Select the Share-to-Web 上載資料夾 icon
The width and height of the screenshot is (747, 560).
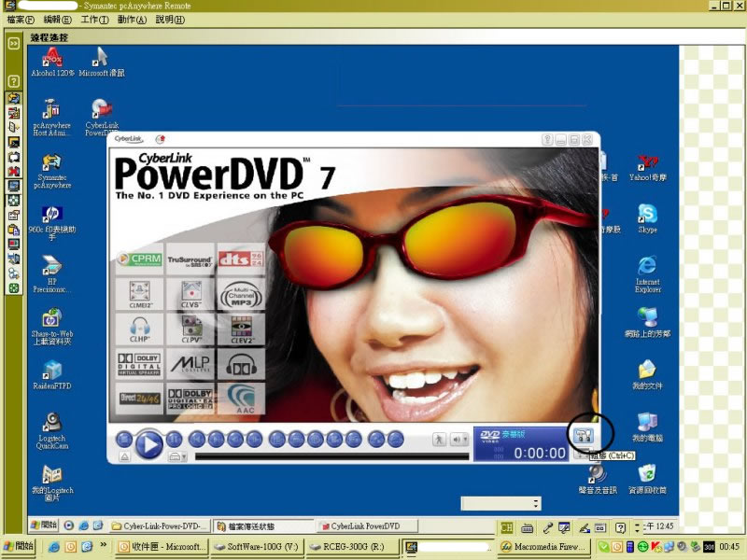tap(52, 327)
